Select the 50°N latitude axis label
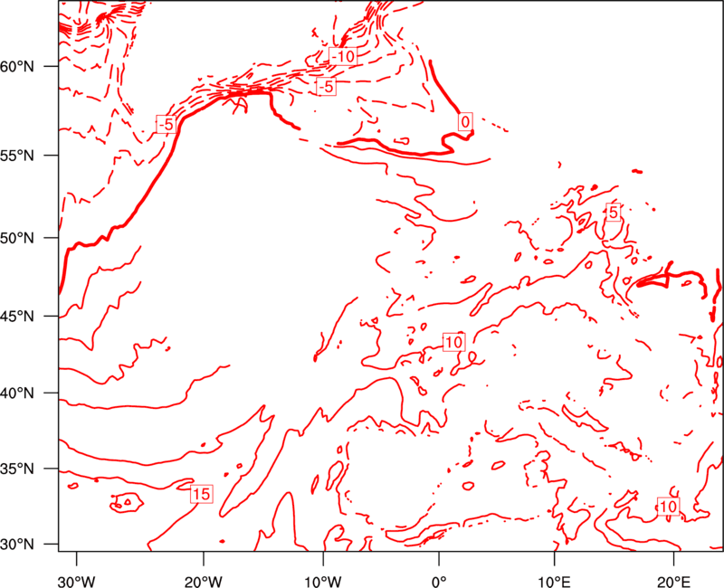The height and width of the screenshot is (588, 724). (x=17, y=239)
